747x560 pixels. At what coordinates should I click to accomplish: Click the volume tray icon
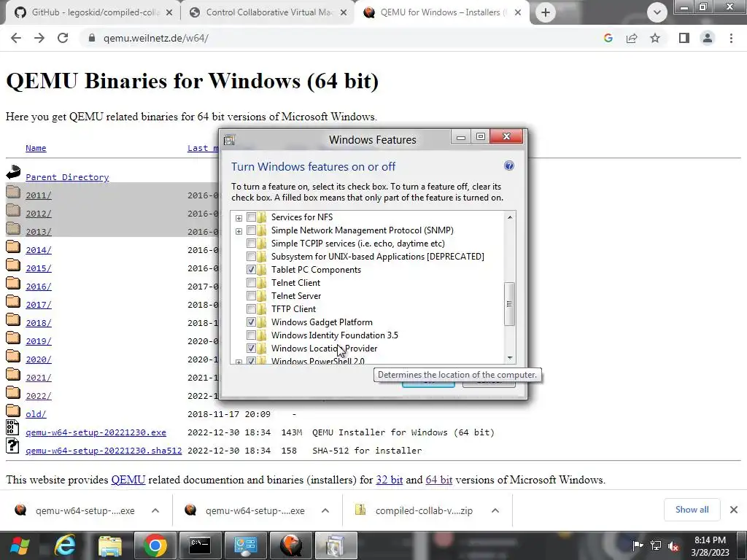673,545
